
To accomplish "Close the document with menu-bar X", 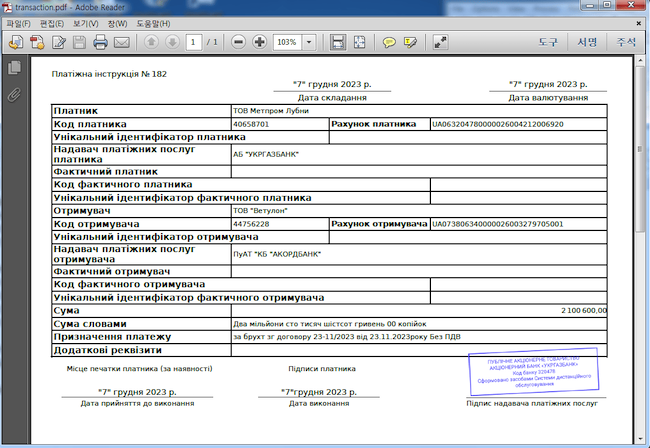I will [639, 24].
